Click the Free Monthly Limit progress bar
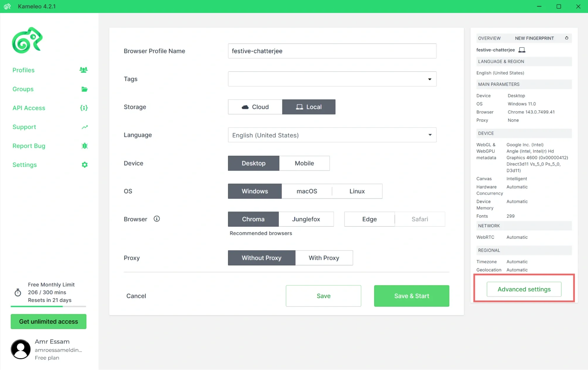Image resolution: width=588 pixels, height=370 pixels. [x=48, y=306]
